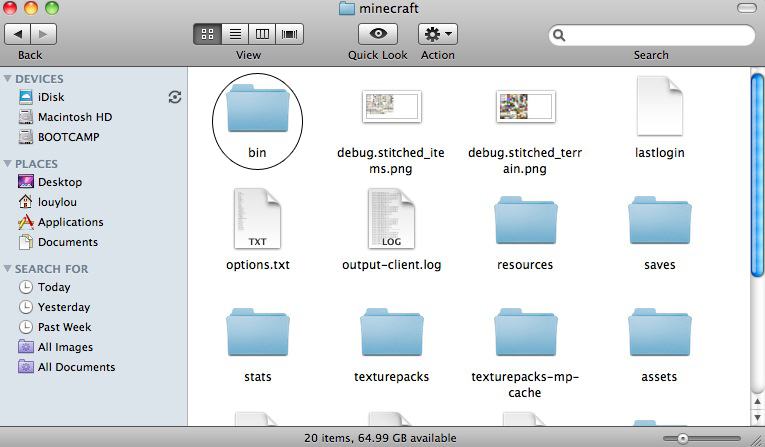Click the search magnifier icon

pyautogui.click(x=560, y=35)
